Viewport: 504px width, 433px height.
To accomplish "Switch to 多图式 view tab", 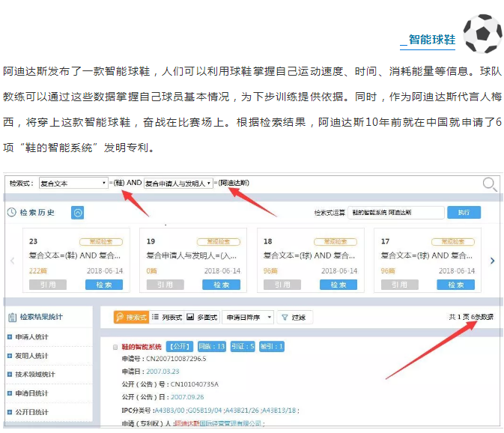I will click(x=202, y=318).
